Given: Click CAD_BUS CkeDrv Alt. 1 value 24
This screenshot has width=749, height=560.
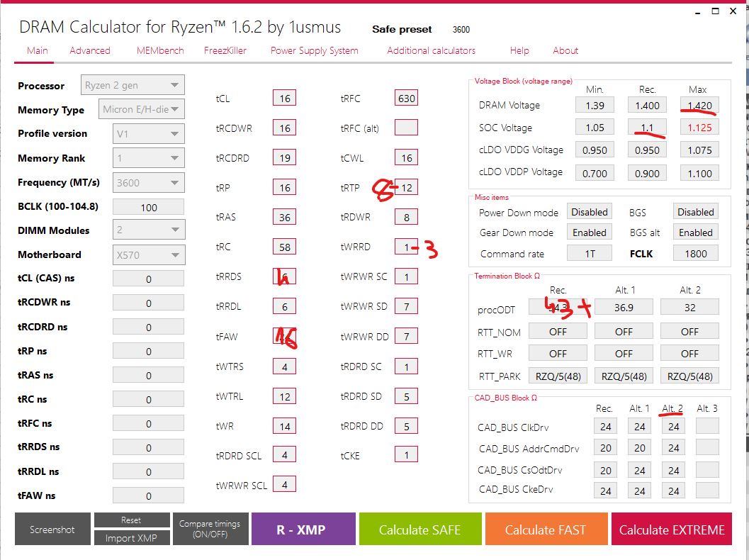Looking at the screenshot, I should 640,491.
